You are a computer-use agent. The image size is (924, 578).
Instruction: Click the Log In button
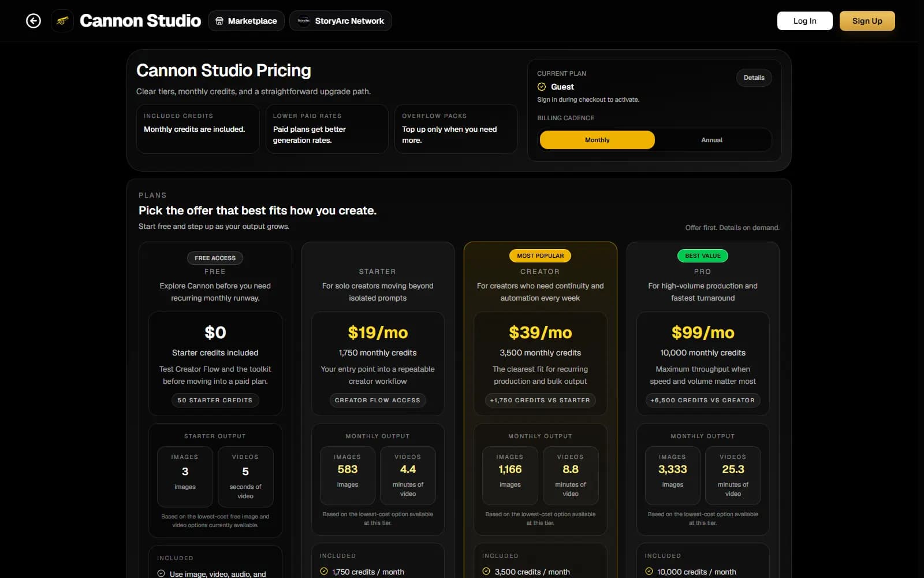pos(804,21)
